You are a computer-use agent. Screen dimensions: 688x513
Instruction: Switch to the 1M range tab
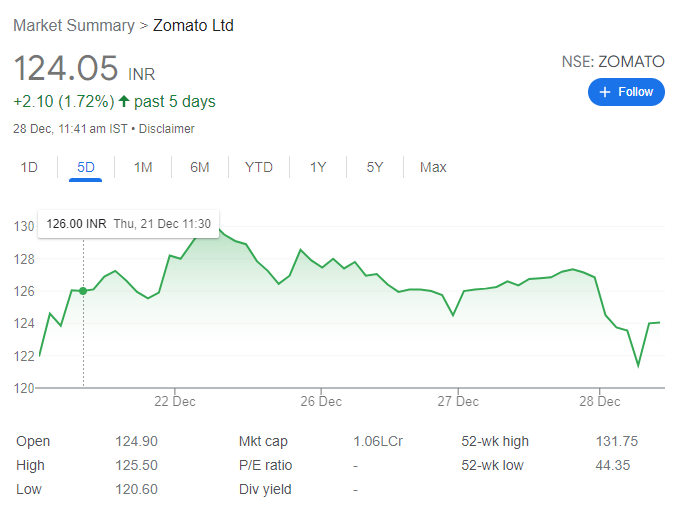(143, 167)
